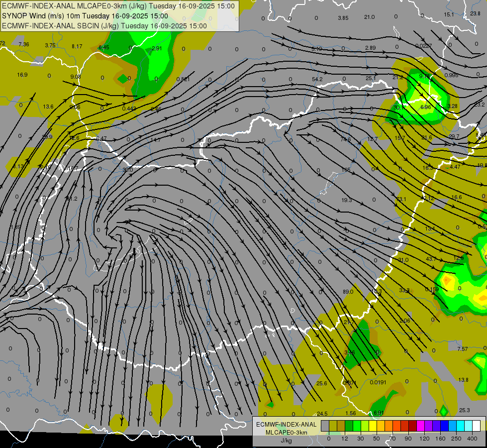The height and width of the screenshot is (448, 487).
Task: Click the map value '23.8'
Action: [475, 13]
